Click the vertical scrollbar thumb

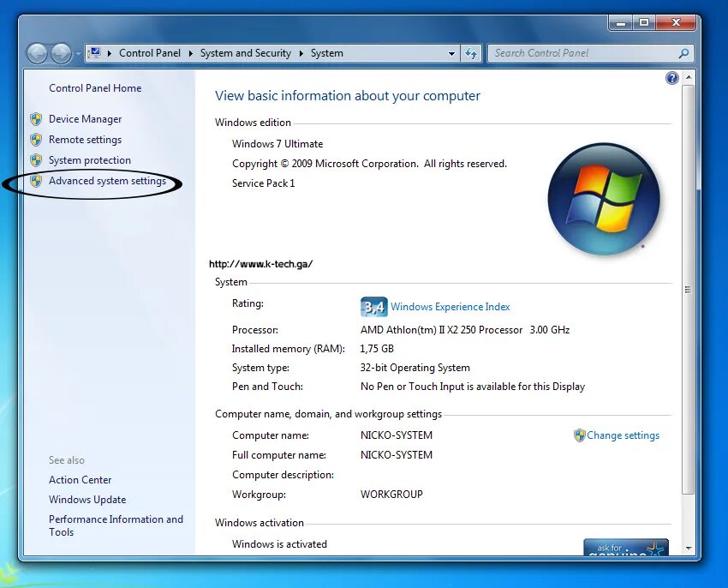click(689, 289)
